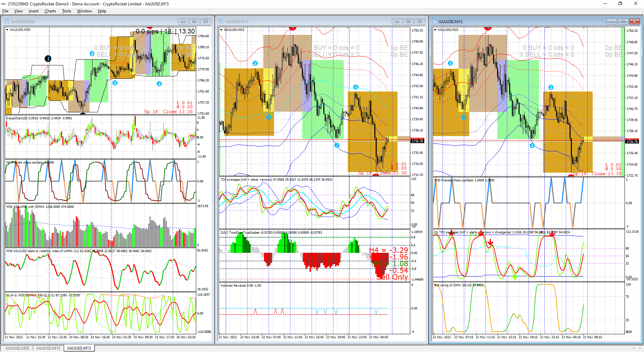Close the XAUUSD,M30 chart window
Viewport: 644px width, 352px height.
[x=206, y=21]
